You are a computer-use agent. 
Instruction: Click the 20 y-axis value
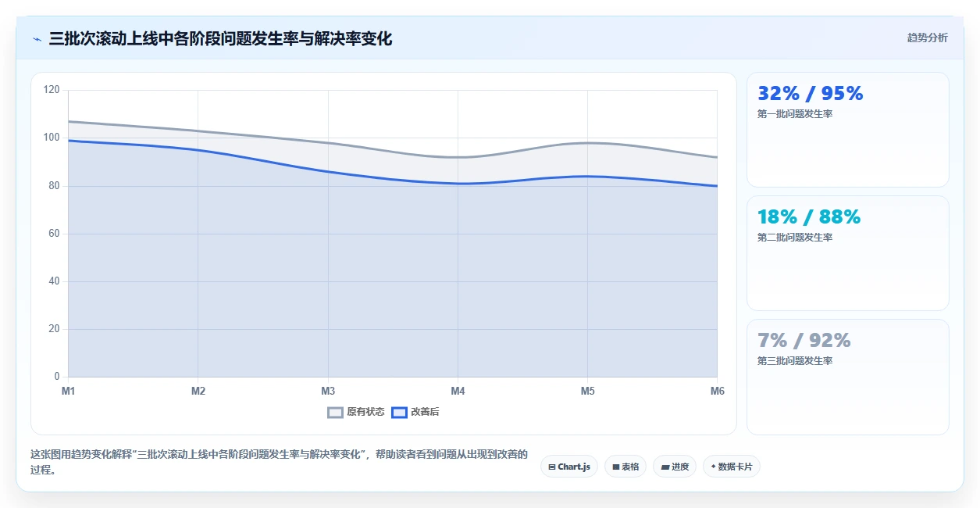click(54, 329)
